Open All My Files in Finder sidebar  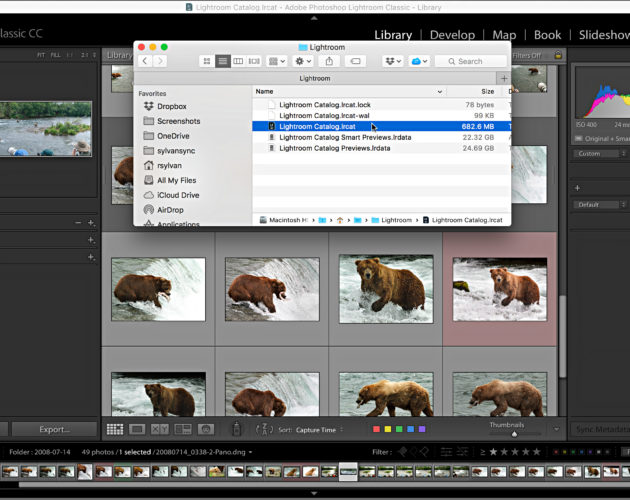click(x=176, y=180)
